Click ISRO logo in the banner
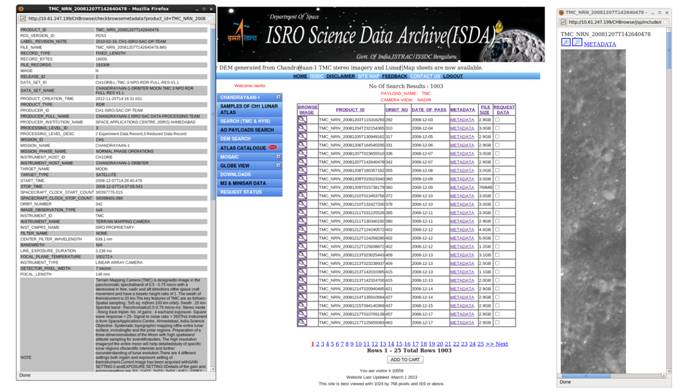The width and height of the screenshot is (688, 392). [241, 33]
